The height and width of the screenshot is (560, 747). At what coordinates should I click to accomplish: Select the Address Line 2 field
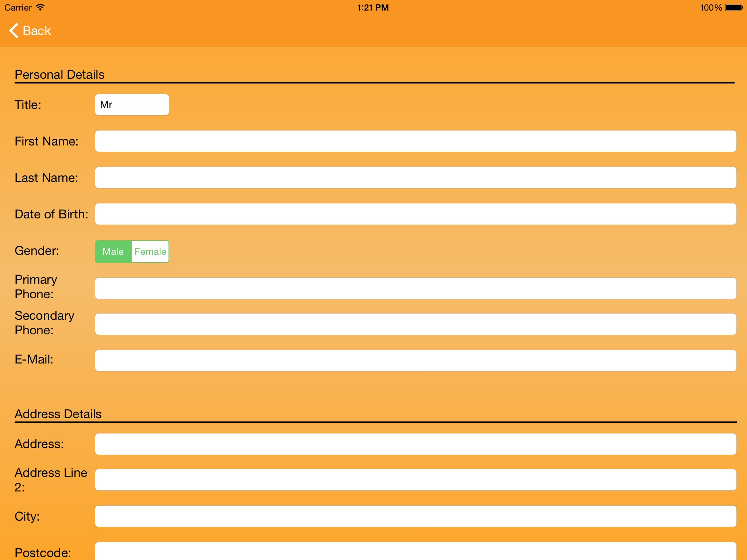tap(415, 480)
